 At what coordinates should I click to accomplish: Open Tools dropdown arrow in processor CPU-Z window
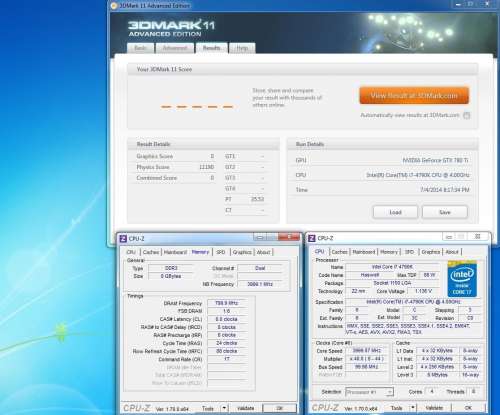click(413, 408)
